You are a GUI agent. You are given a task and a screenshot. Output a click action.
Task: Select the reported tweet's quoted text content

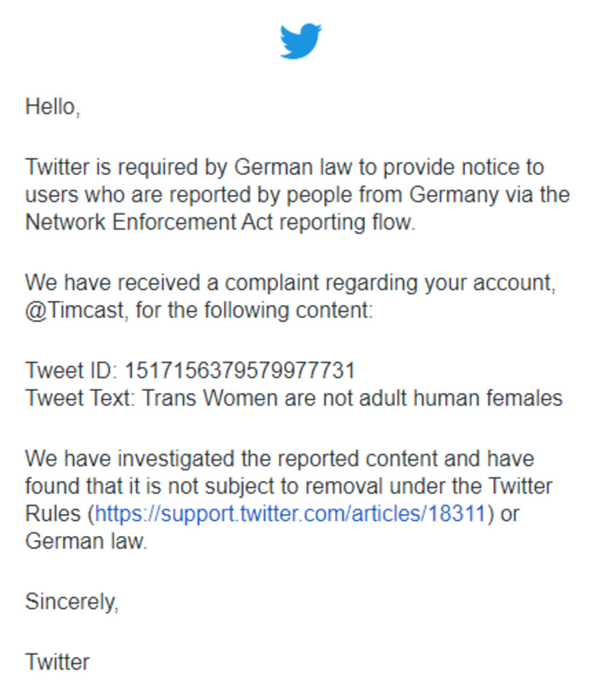pos(352,398)
